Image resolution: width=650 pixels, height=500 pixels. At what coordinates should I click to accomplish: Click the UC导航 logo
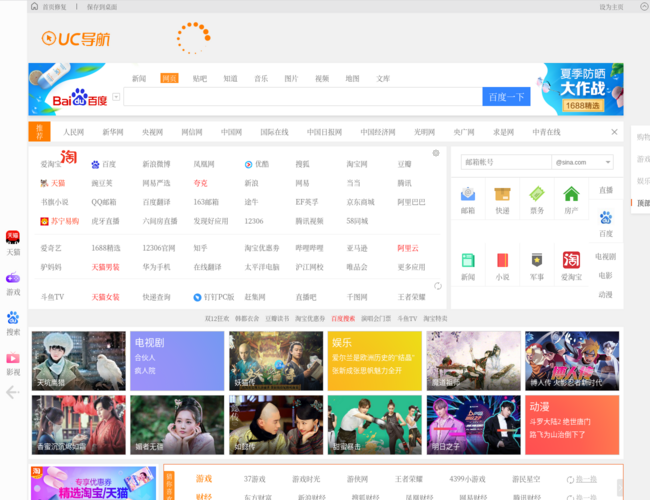click(76, 39)
